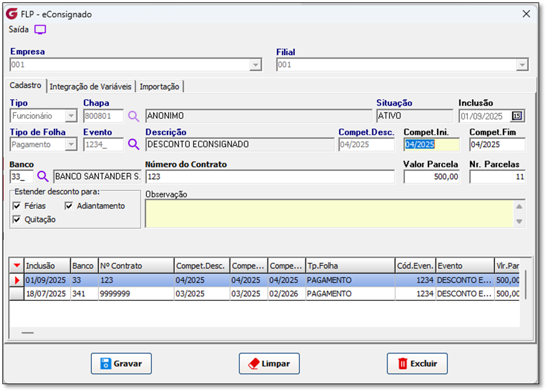This screenshot has width=547, height=392.
Task: Click the Valor Parcela field
Action: pos(432,176)
